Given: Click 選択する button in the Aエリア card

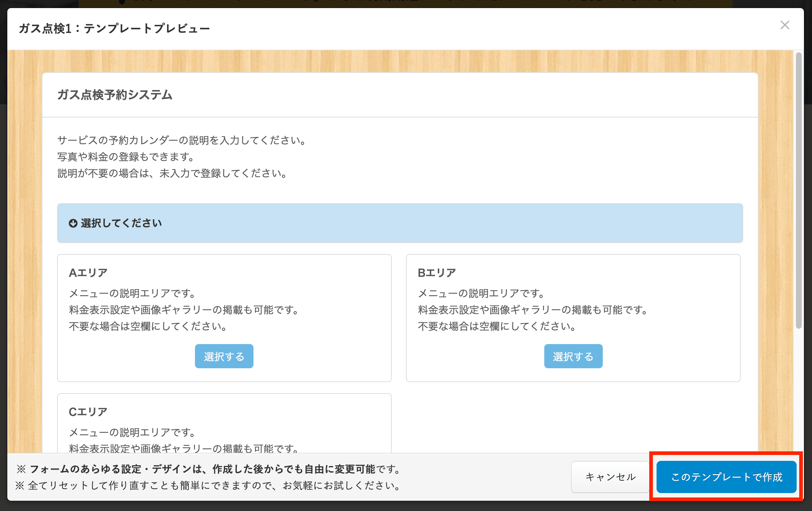Looking at the screenshot, I should [x=224, y=356].
